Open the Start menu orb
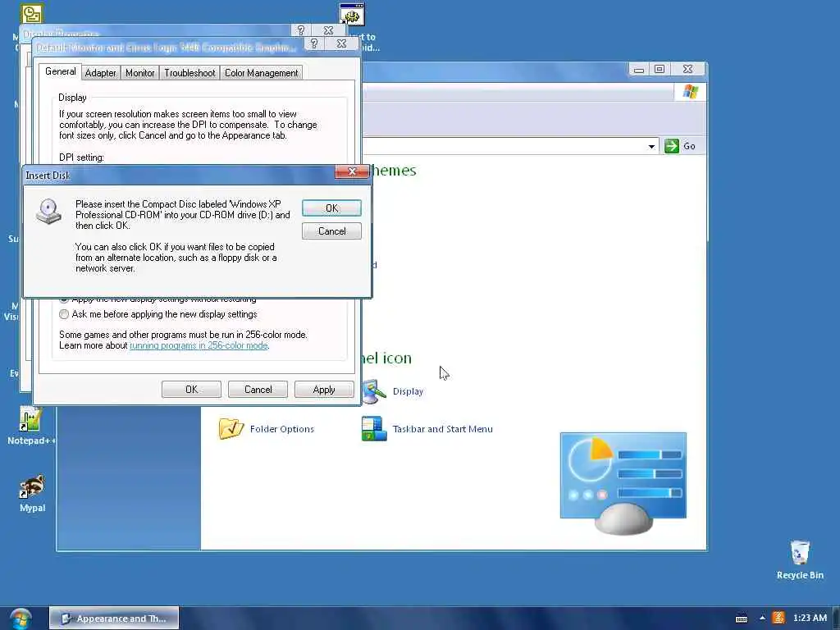This screenshot has height=630, width=840. point(21,619)
